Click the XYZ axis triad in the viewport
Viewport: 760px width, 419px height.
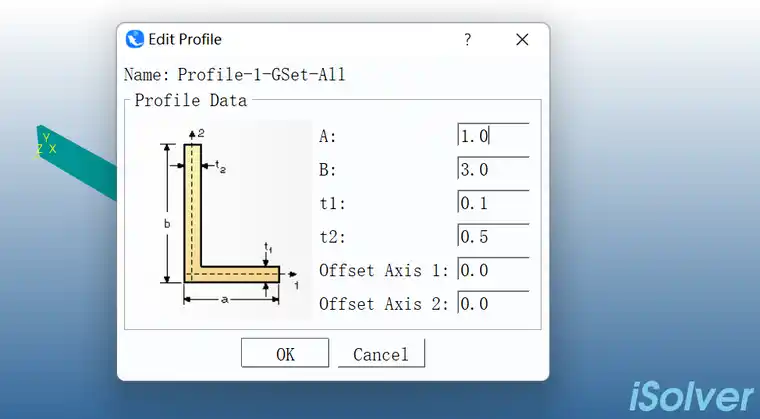tap(46, 146)
